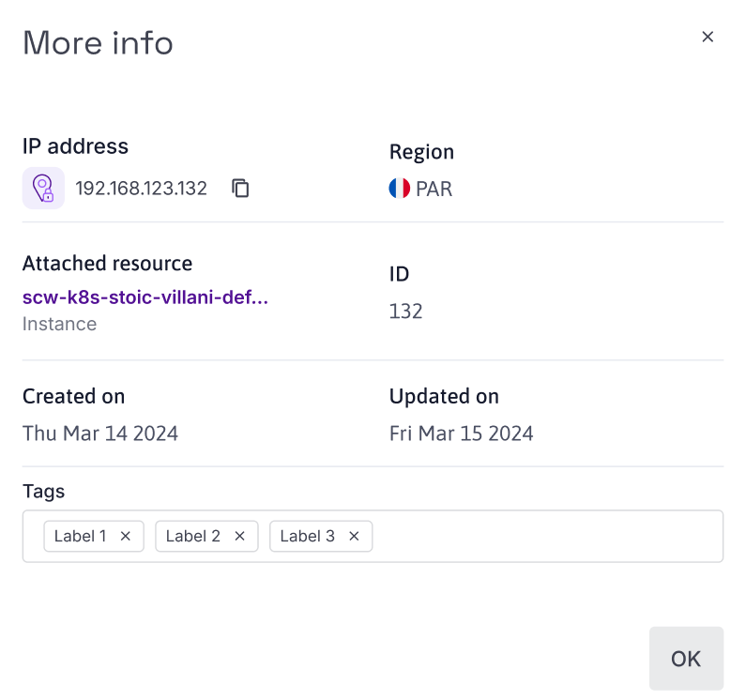746x700 pixels.
Task: Click the More info dialog title
Action: tap(98, 43)
